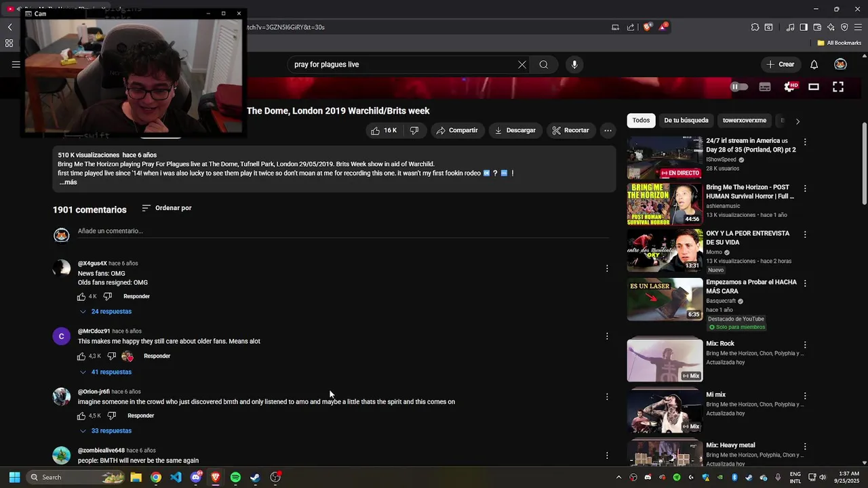Open the Brave VPN shield icon
Image resolution: width=868 pixels, height=488 pixels.
pos(844,27)
